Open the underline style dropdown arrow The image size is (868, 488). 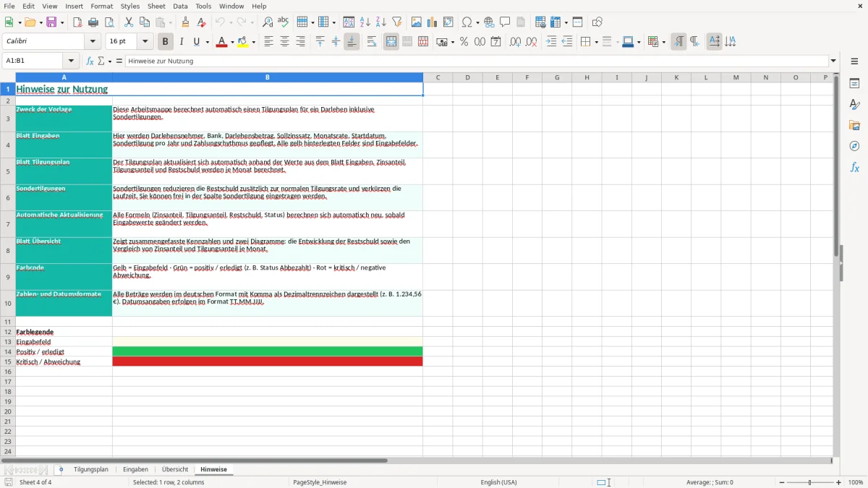(x=207, y=42)
